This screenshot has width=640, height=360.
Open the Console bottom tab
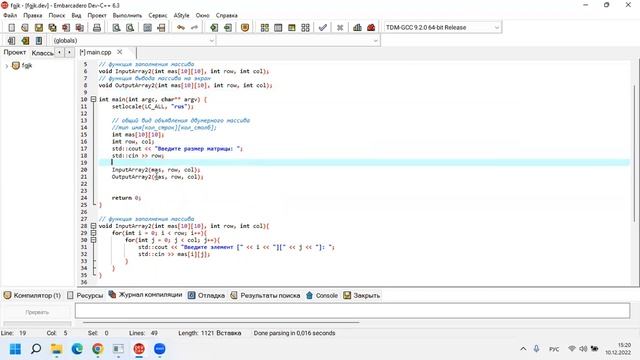click(x=322, y=295)
